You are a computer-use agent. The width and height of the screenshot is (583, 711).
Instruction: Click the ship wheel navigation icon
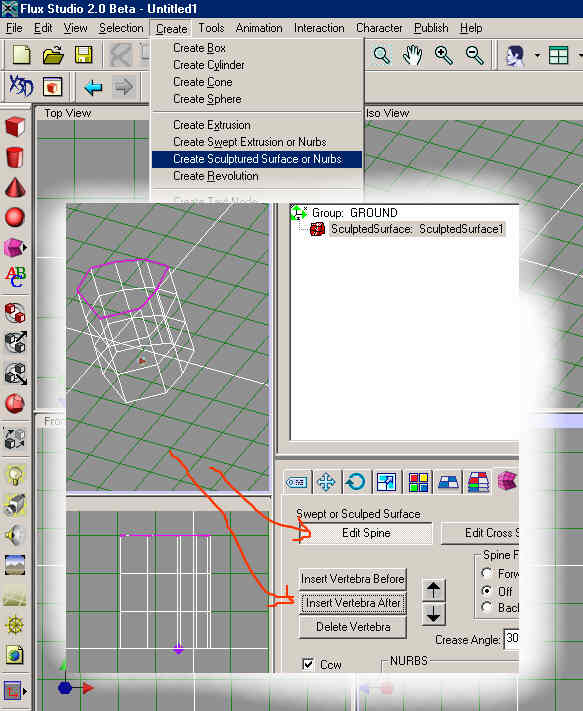point(15,625)
